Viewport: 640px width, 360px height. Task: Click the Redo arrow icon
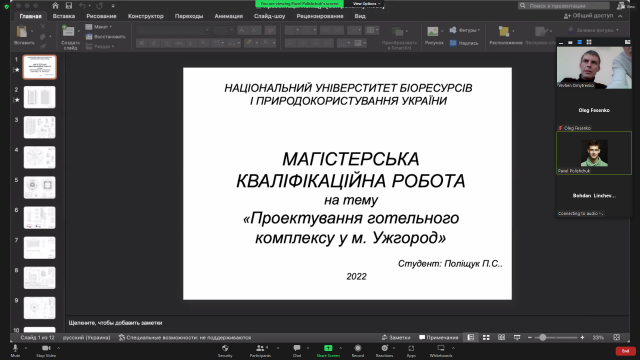(x=100, y=6)
